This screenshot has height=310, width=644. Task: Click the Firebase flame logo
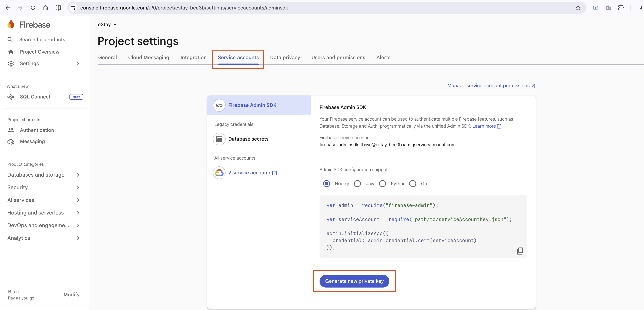click(11, 25)
